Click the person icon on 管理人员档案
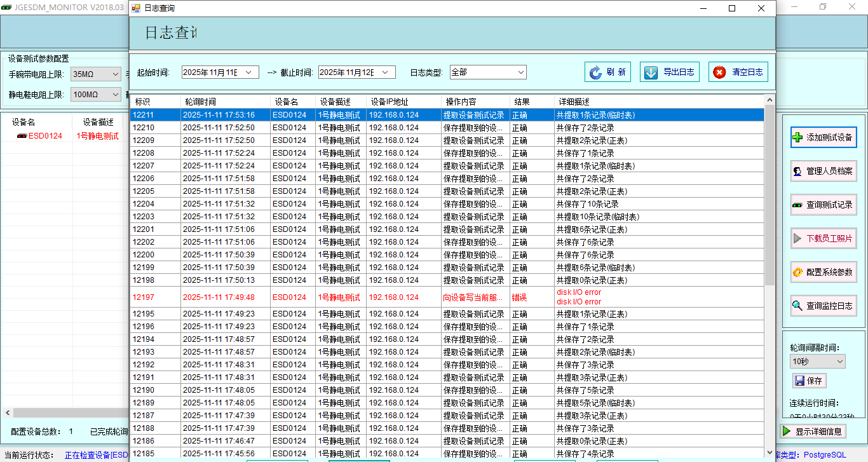Image resolution: width=868 pixels, height=462 pixels. (x=797, y=171)
